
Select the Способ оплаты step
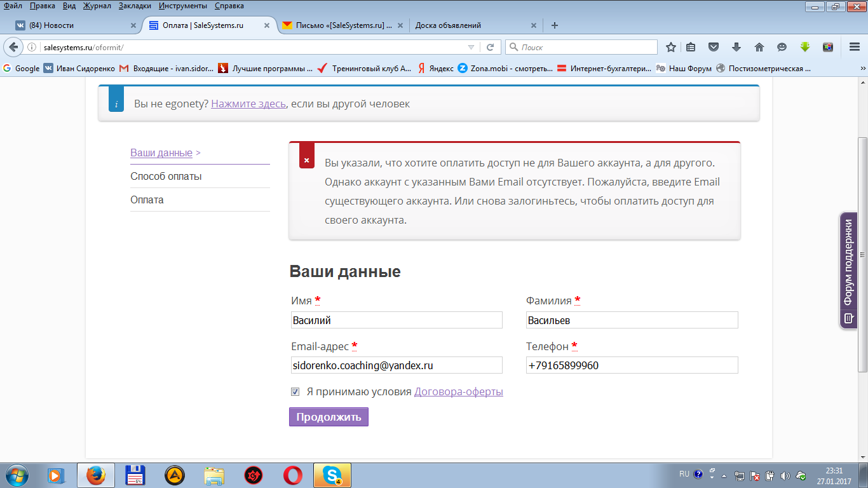point(166,177)
